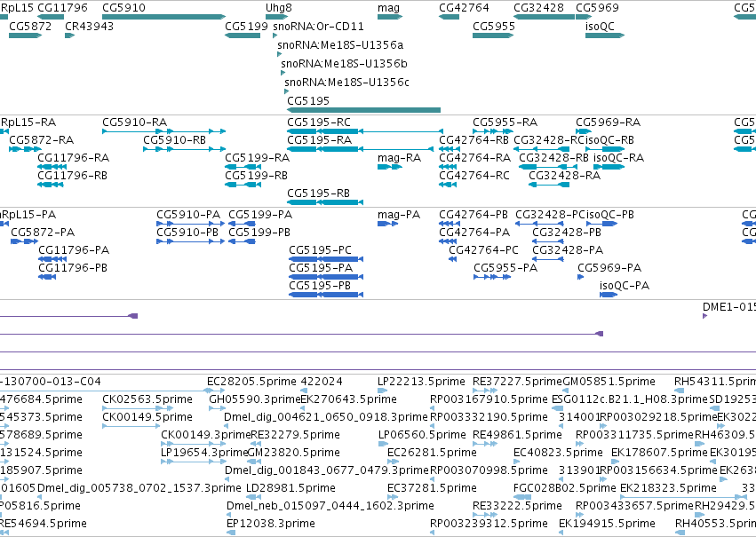This screenshot has width=756, height=537.
Task: Select the CG5199-RA transcript label
Action: 257,158
